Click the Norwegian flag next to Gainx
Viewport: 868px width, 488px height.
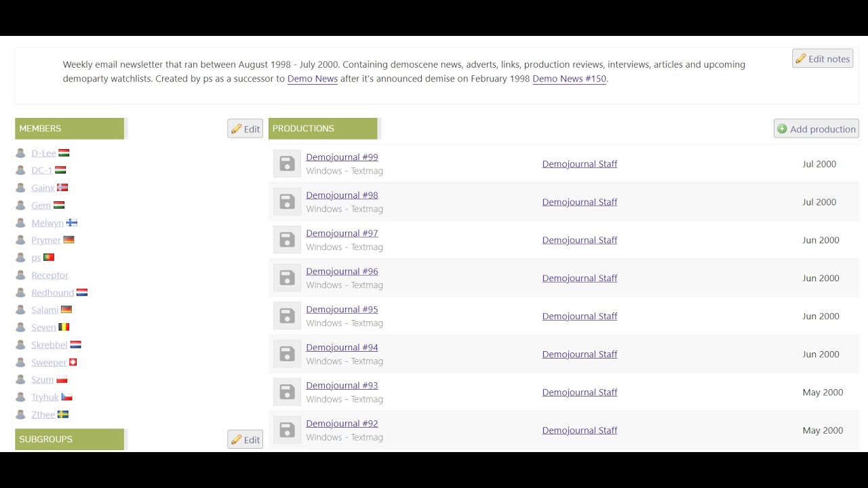(x=62, y=188)
